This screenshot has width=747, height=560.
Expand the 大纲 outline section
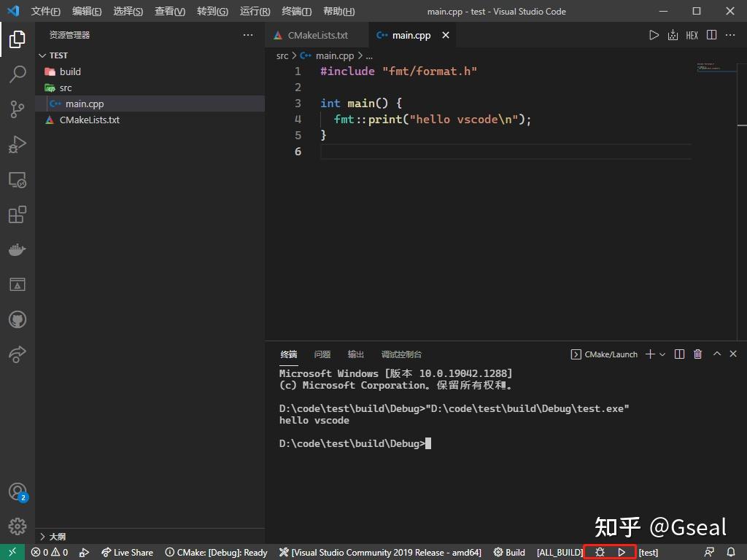click(x=150, y=536)
